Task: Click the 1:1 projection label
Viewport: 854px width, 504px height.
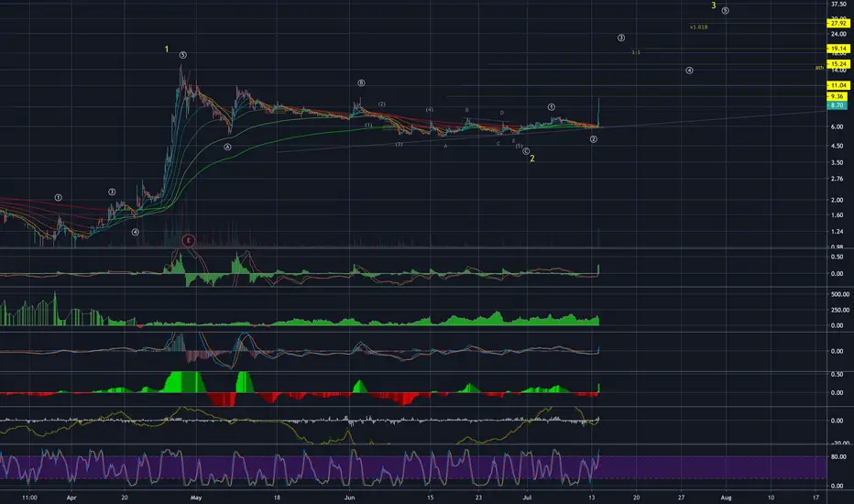Action: click(x=636, y=52)
